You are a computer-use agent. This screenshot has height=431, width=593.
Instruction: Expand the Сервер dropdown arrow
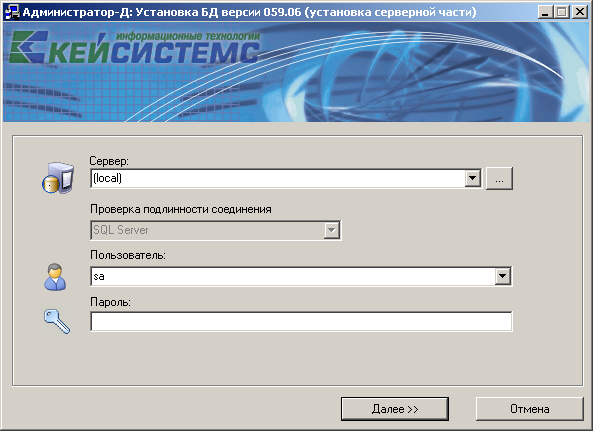click(473, 178)
